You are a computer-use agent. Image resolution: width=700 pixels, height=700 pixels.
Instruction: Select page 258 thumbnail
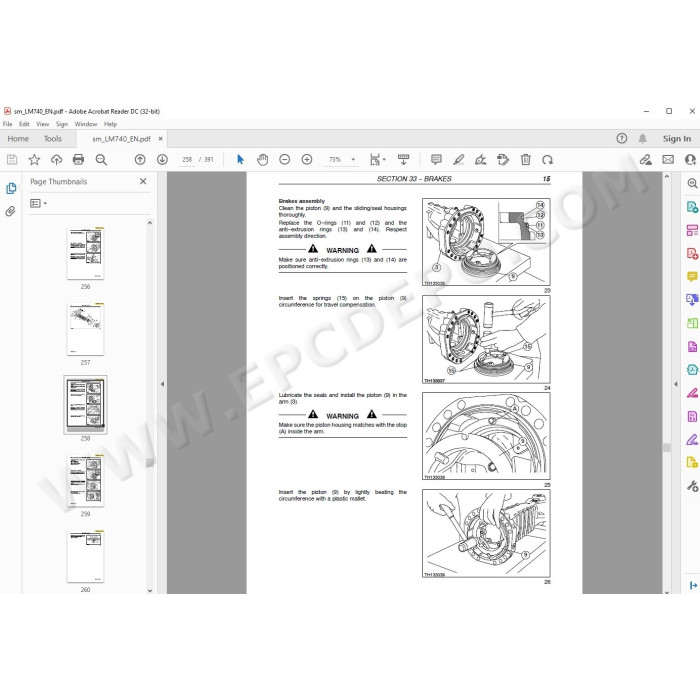85,404
